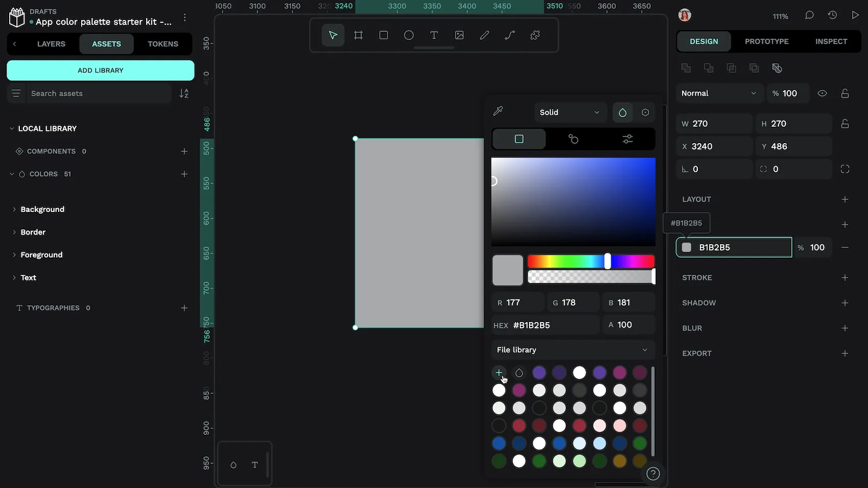Select the Text tool

point(433,35)
